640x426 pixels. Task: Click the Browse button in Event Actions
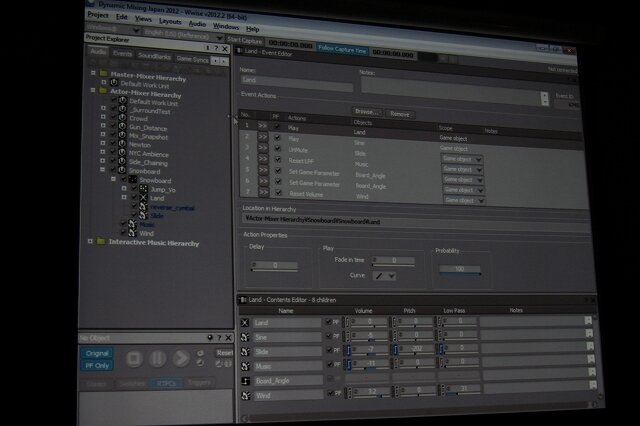(368, 113)
